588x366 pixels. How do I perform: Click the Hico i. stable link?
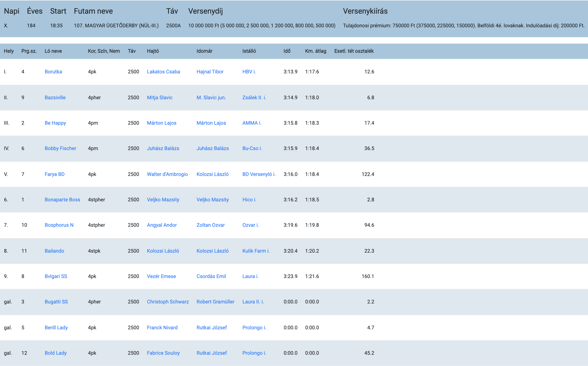tap(250, 200)
